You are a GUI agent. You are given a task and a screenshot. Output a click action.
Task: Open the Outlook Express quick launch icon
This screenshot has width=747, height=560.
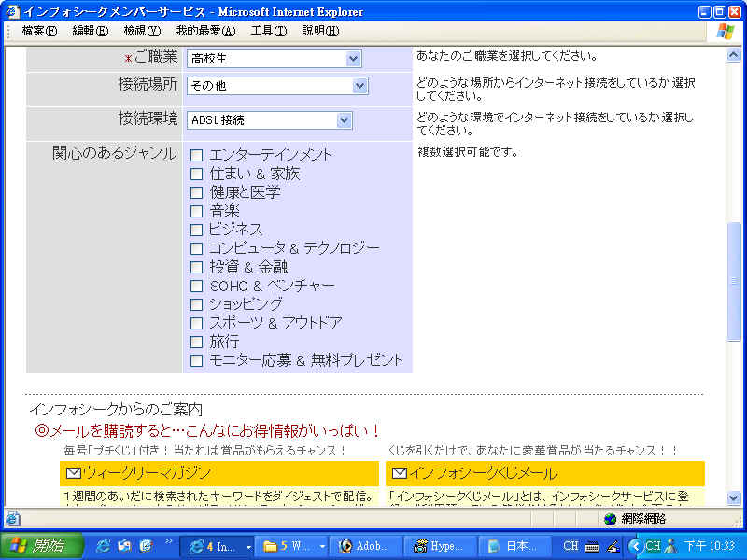point(124,546)
